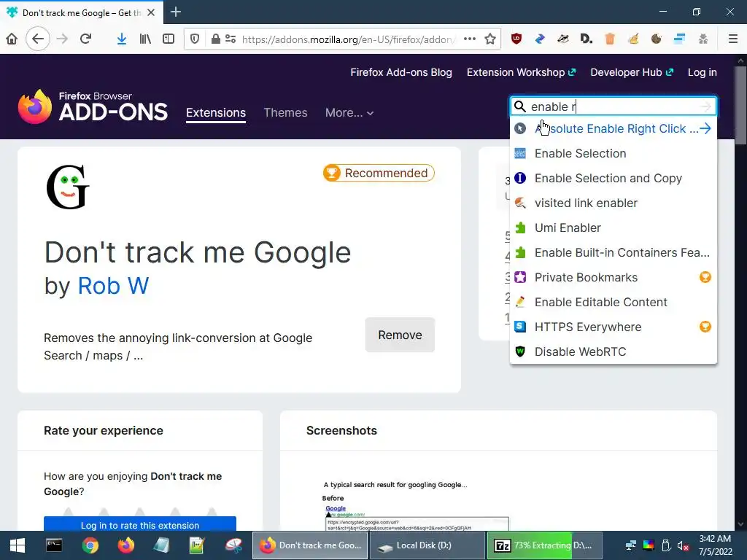
Task: Launch Chrome from the taskbar
Action: pyautogui.click(x=90, y=545)
